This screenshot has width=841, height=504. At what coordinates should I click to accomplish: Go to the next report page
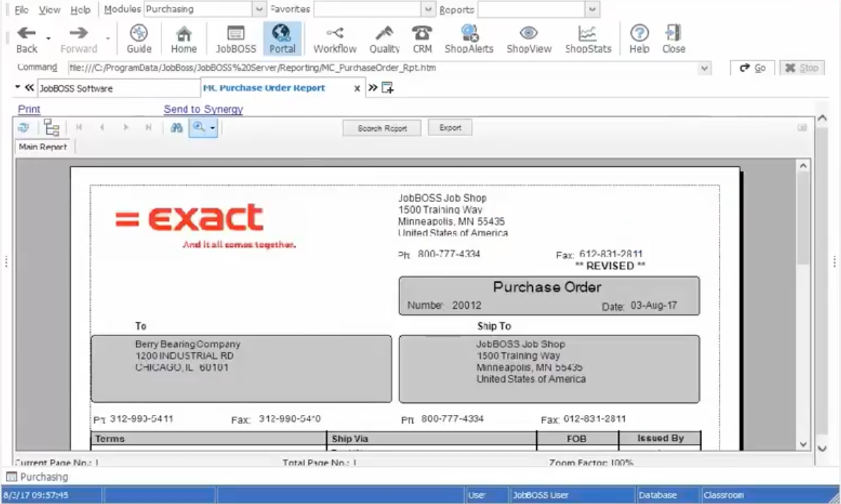click(126, 128)
